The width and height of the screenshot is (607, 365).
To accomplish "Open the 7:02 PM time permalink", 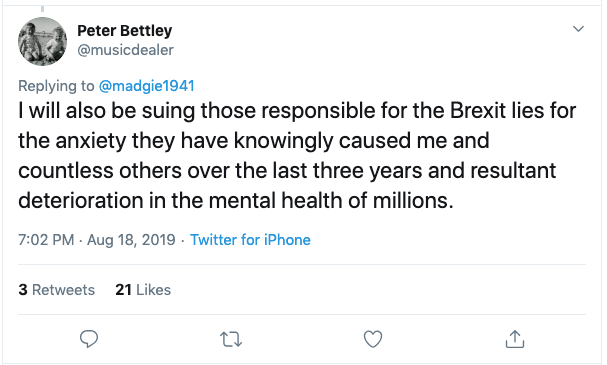I will click(x=46, y=240).
